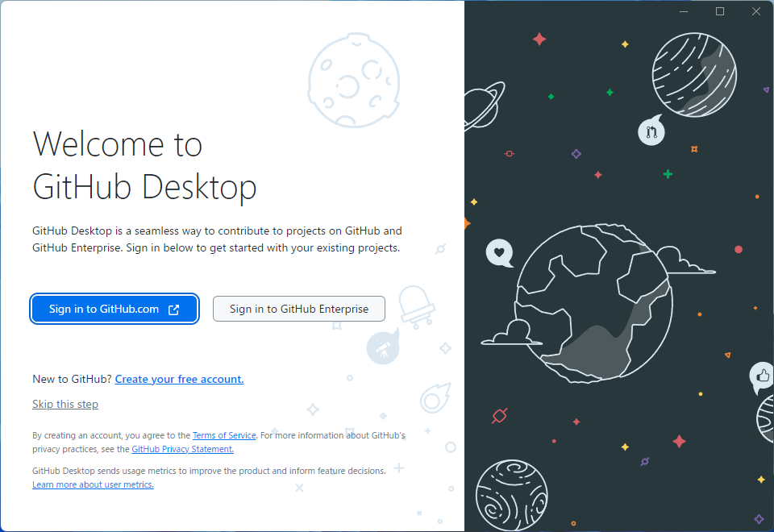Screen dimensions: 774x532
Task: Sign in to GitHub Enterprise
Action: pyautogui.click(x=298, y=309)
